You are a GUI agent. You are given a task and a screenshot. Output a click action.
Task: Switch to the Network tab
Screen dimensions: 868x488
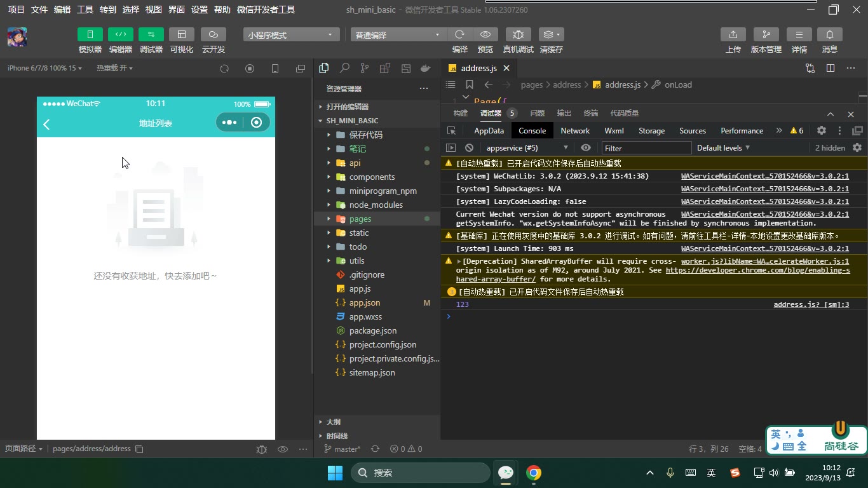pos(575,130)
